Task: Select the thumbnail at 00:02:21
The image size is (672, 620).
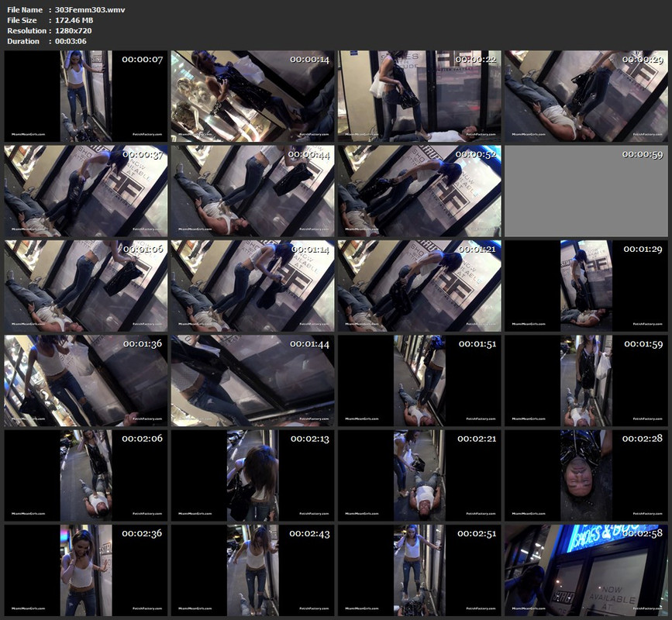Action: (419, 476)
